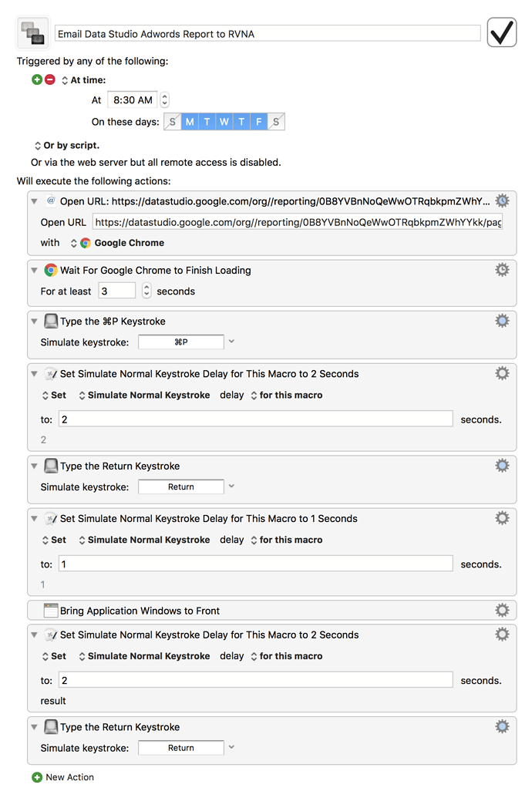Click window icon of Bring Application Windows action

coord(51,610)
